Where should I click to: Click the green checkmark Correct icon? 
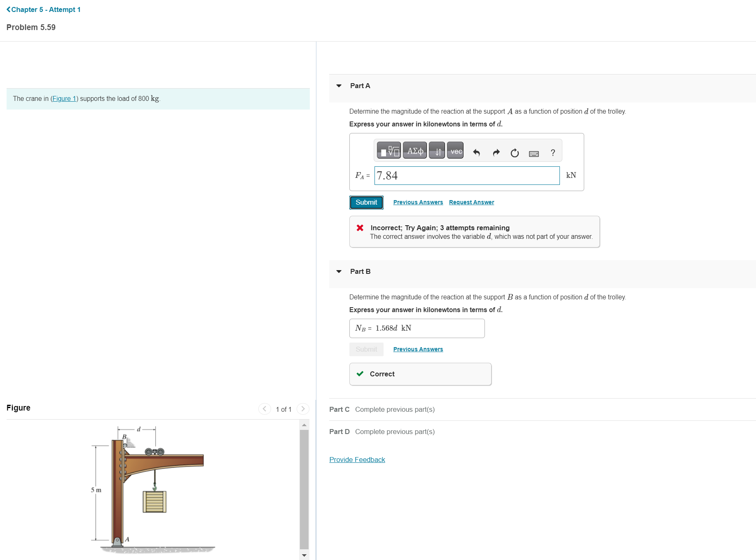(x=360, y=374)
